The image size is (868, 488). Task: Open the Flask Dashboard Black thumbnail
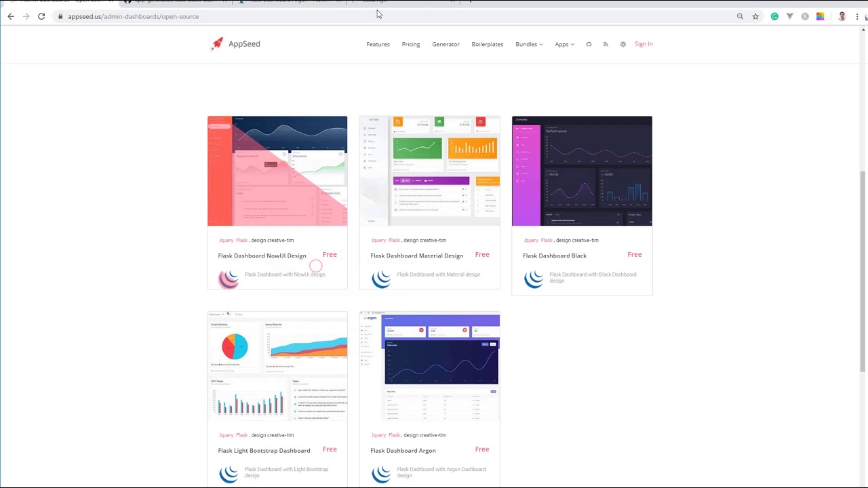582,171
